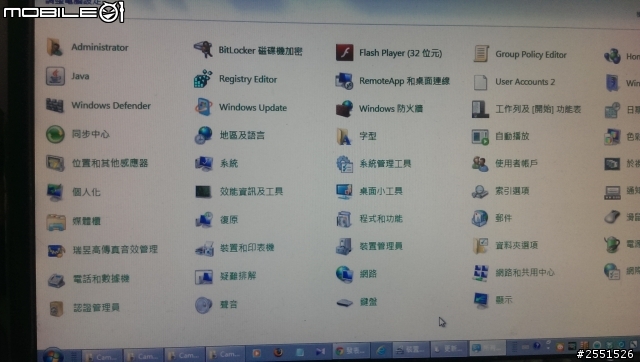
Task: Open 郵件 (Mail) item
Action: [x=492, y=218]
